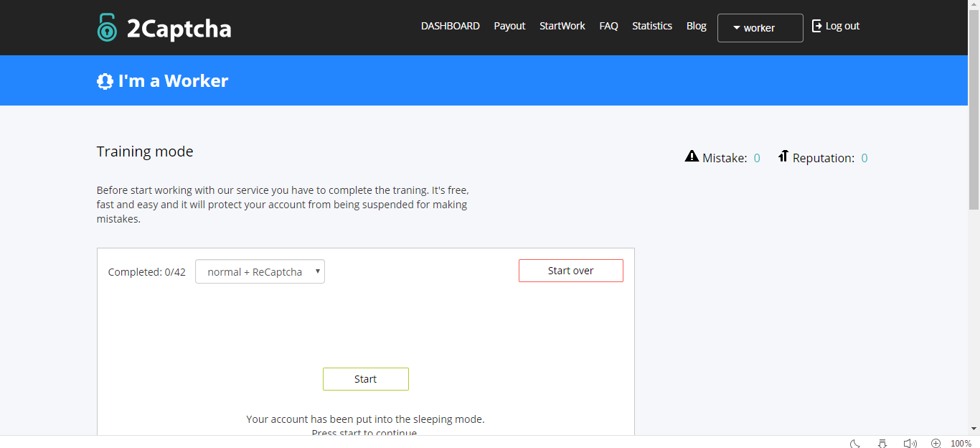Click the Reputation up-arrow icon
980x448 pixels.
pyautogui.click(x=783, y=157)
